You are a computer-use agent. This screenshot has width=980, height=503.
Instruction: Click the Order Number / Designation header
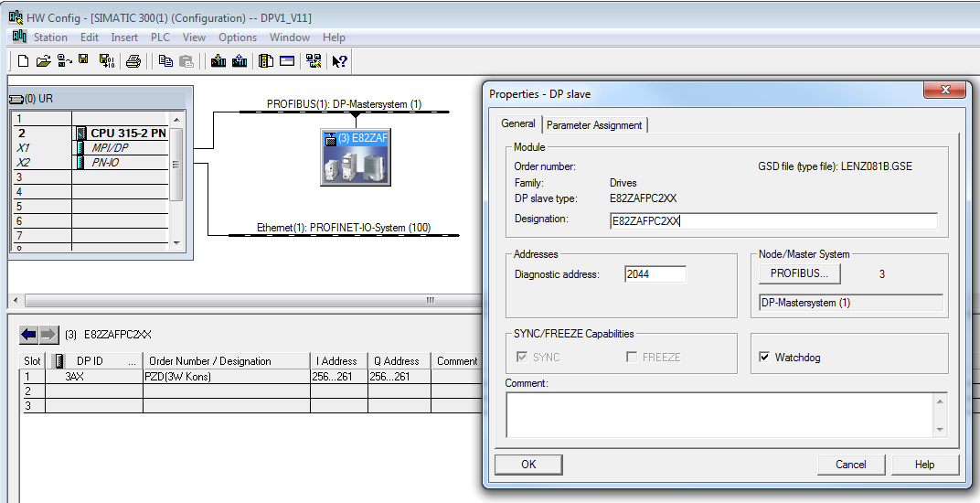pyautogui.click(x=227, y=361)
